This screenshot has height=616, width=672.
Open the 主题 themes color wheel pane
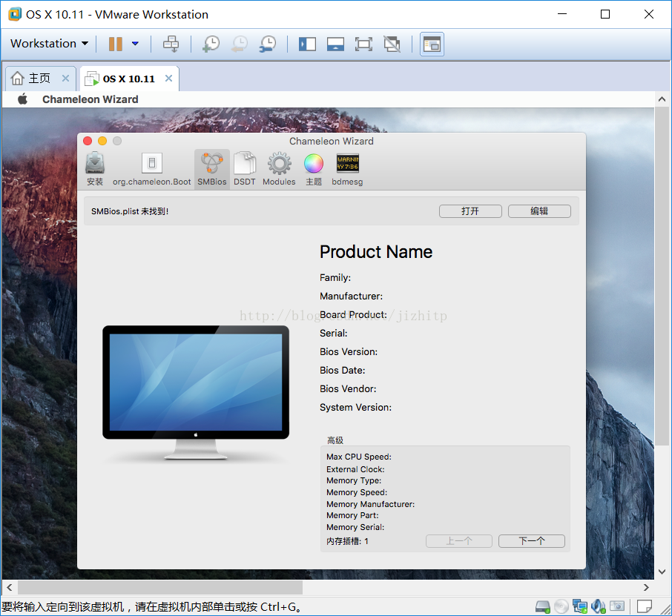tap(314, 169)
